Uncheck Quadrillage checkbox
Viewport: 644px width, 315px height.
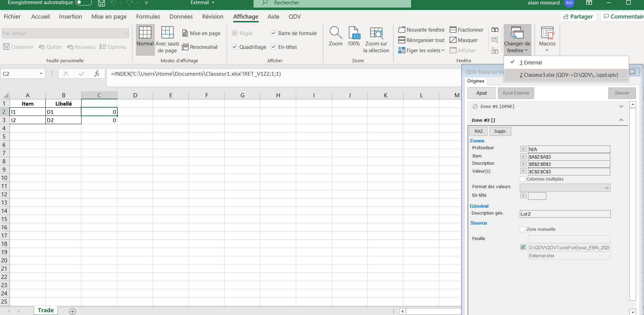235,47
